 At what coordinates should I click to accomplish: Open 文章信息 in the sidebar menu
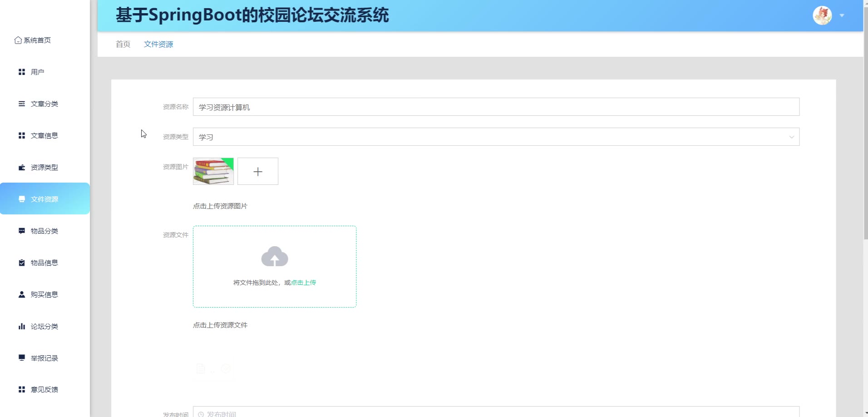pos(44,136)
